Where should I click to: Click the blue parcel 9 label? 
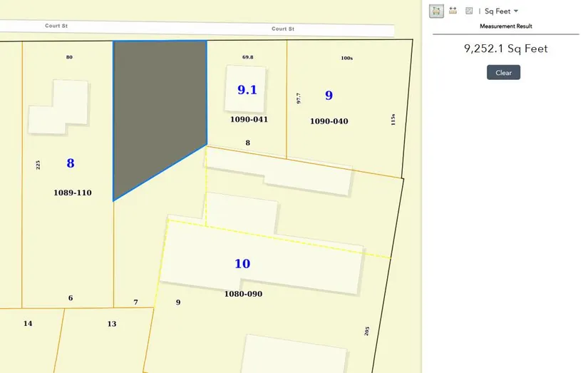[329, 96]
